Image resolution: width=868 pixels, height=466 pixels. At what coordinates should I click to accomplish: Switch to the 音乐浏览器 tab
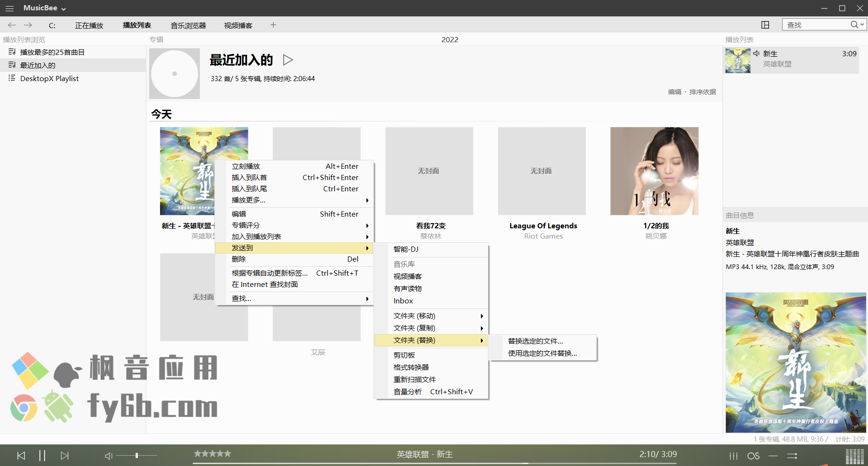click(188, 25)
